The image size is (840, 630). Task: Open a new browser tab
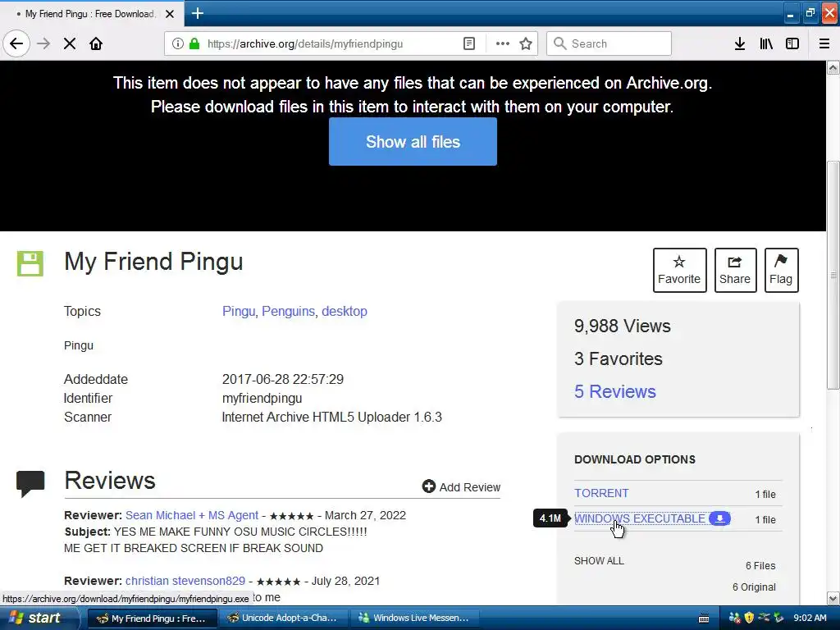197,13
